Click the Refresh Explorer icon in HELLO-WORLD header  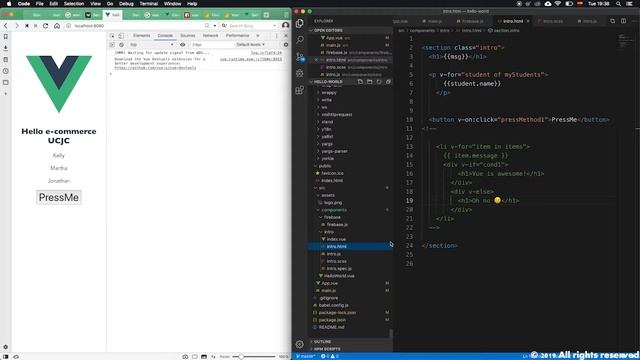[379, 82]
